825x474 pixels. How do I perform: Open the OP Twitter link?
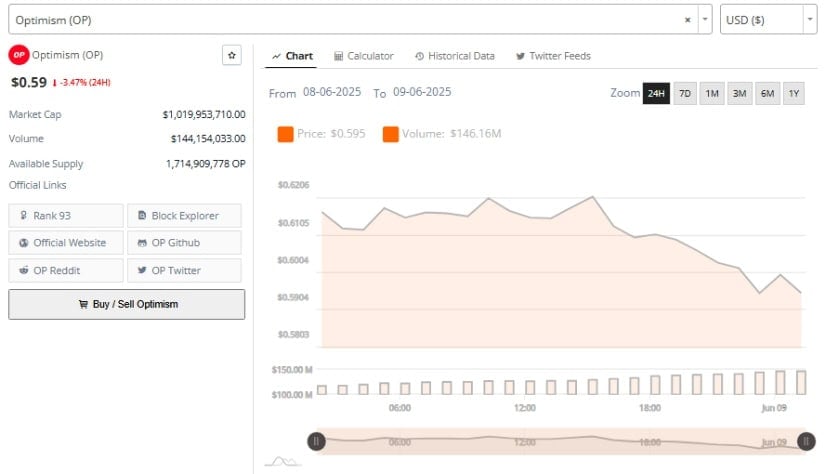coord(184,270)
